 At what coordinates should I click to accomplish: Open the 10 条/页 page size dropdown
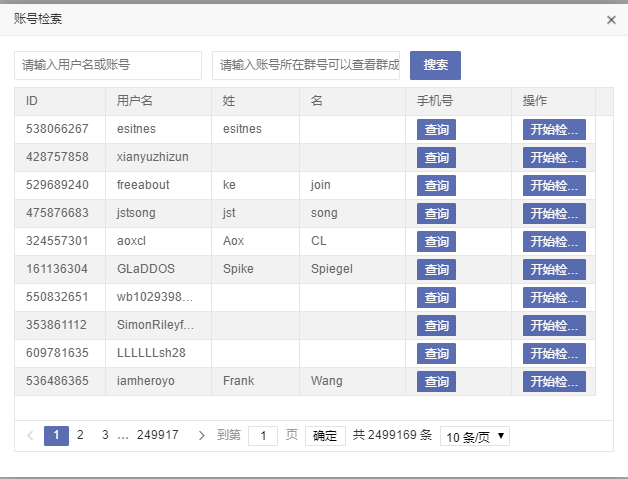coord(475,436)
